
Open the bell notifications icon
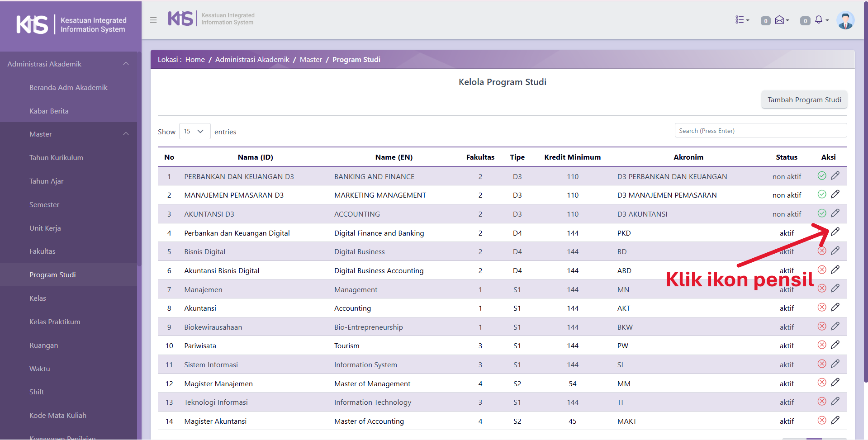pos(819,20)
